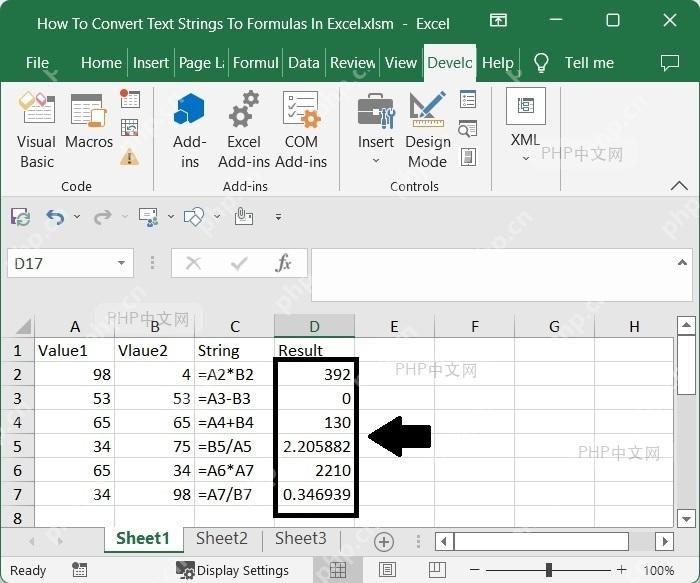Image resolution: width=700 pixels, height=583 pixels.
Task: Select cell D5 containing 2.205882
Action: (x=315, y=446)
